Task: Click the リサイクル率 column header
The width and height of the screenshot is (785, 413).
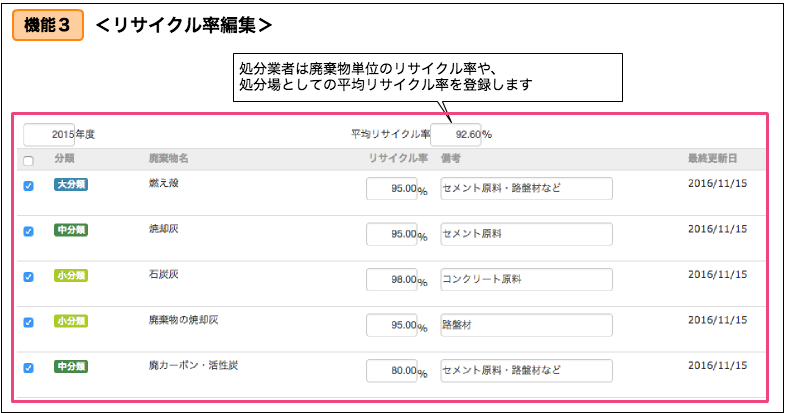Action: coord(398,159)
